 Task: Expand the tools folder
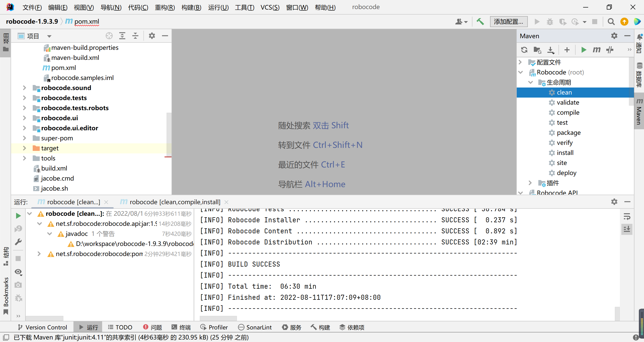coord(25,158)
